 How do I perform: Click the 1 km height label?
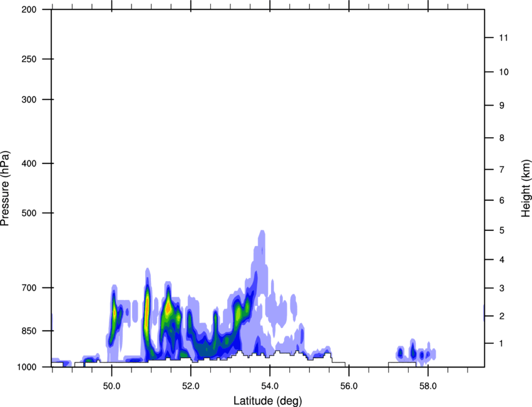tap(501, 344)
